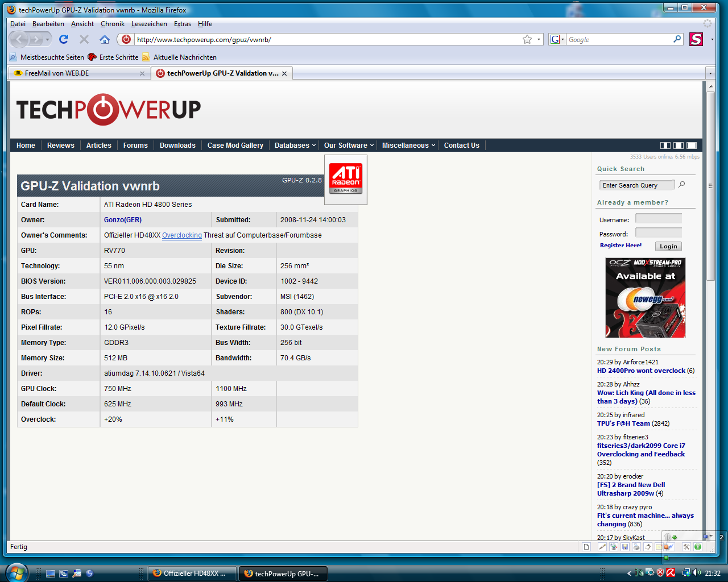Click the Meistbesuchte Seiten bookmark
The width and height of the screenshot is (728, 582).
tap(47, 57)
